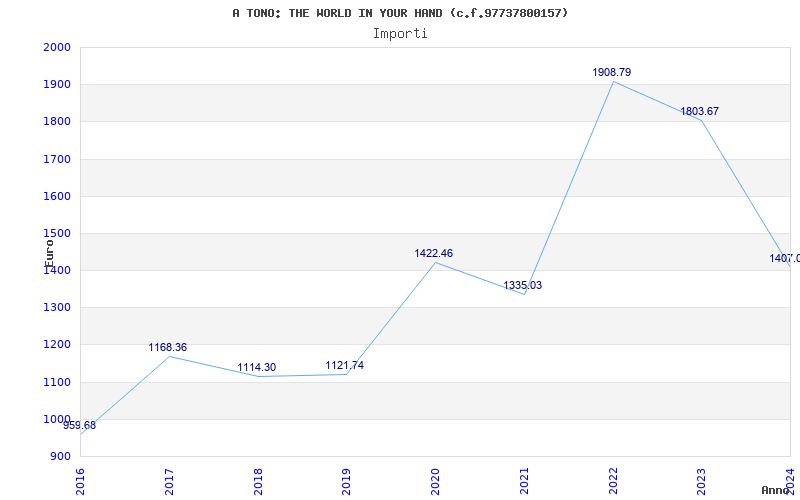
Task: Click the y-axis value 1800
Action: tap(57, 122)
